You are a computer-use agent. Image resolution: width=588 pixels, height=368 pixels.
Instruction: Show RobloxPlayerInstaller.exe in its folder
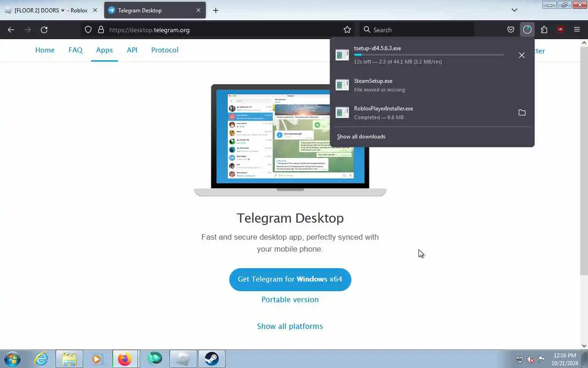(x=522, y=113)
